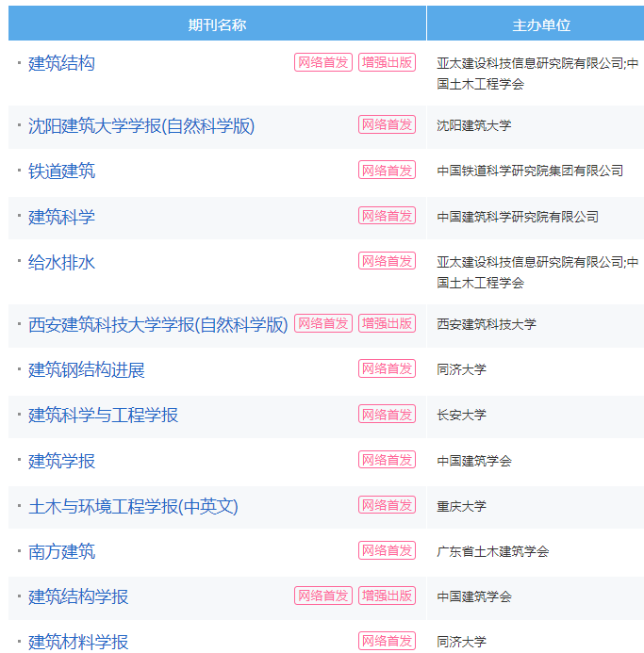Open the 建筑材料学报 journal link
Viewport: 644px width, 653px height.
tap(78, 642)
